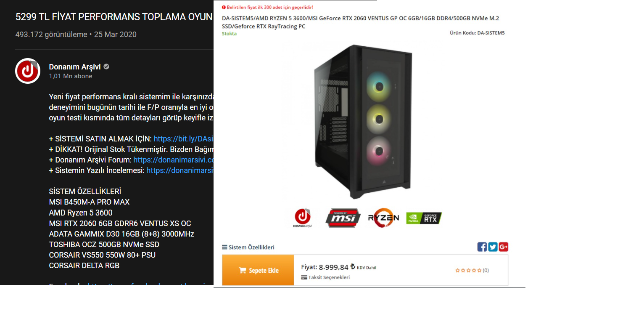This screenshot has height=330, width=644.
Task: Share product via Twitter icon
Action: coord(493,247)
